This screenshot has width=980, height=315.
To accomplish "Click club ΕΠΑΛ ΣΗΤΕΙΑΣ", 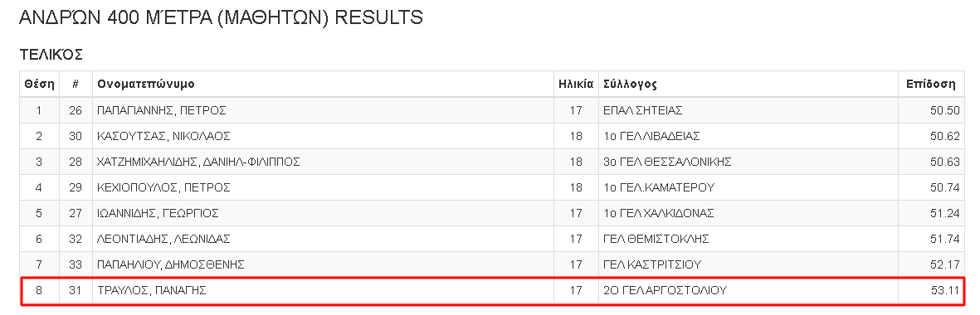I will [x=642, y=110].
